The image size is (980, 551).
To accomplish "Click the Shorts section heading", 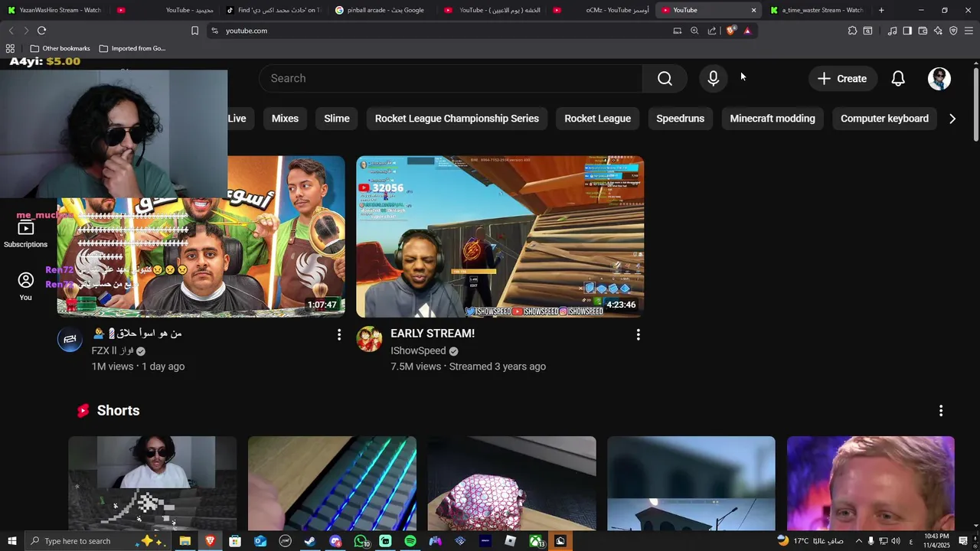I will 118,411.
